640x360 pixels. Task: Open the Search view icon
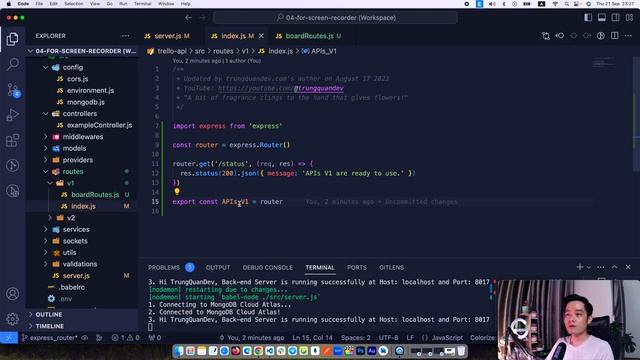[13, 64]
